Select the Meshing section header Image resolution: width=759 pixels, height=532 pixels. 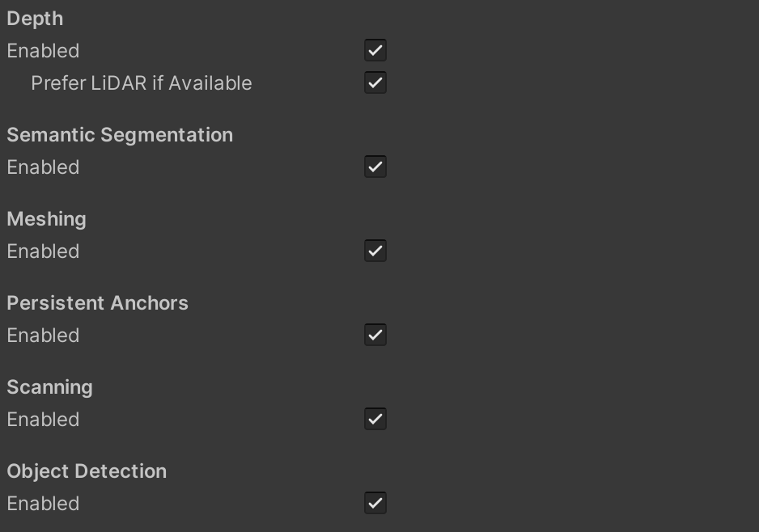(45, 218)
